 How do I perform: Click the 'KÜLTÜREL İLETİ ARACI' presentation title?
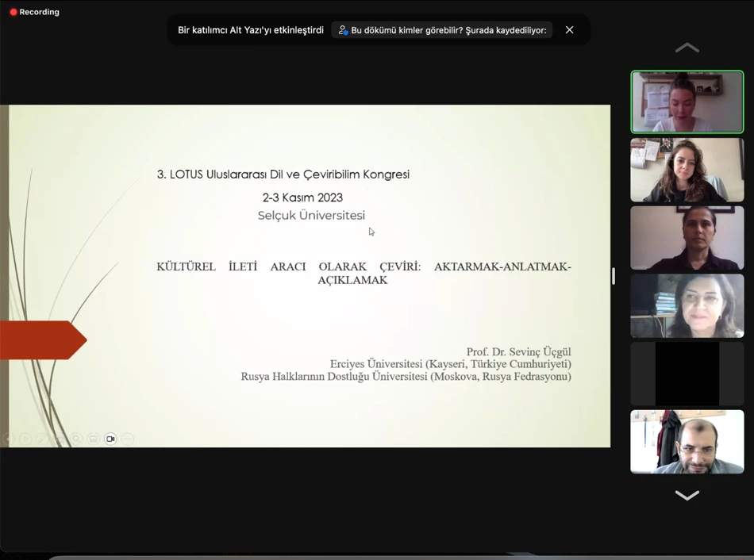click(364, 273)
